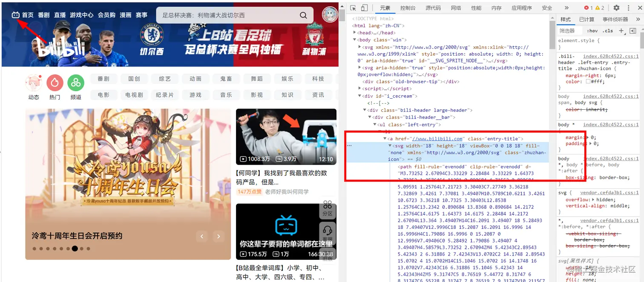The width and height of the screenshot is (644, 282).
Task: Open 会员购 in top navigation
Action: [x=106, y=15]
